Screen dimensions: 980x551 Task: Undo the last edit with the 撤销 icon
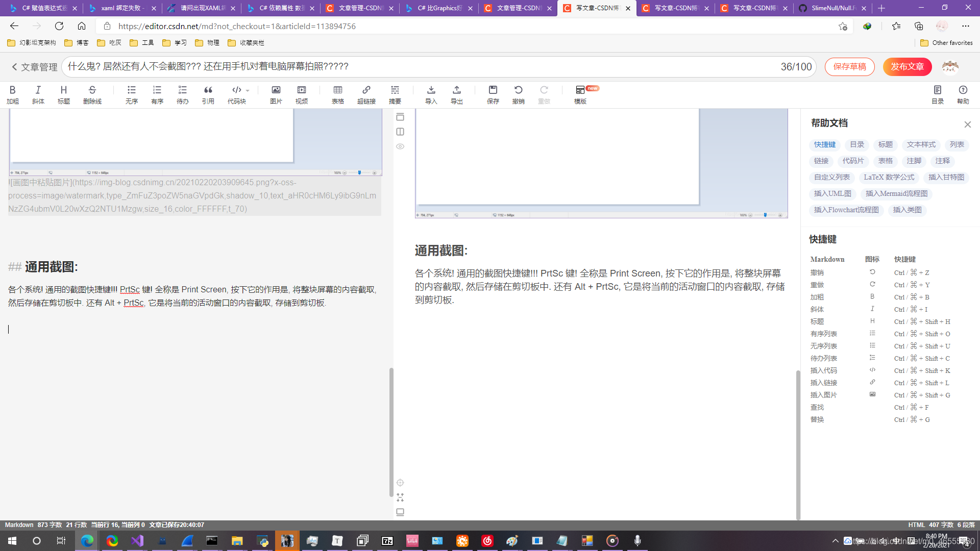[x=519, y=95]
